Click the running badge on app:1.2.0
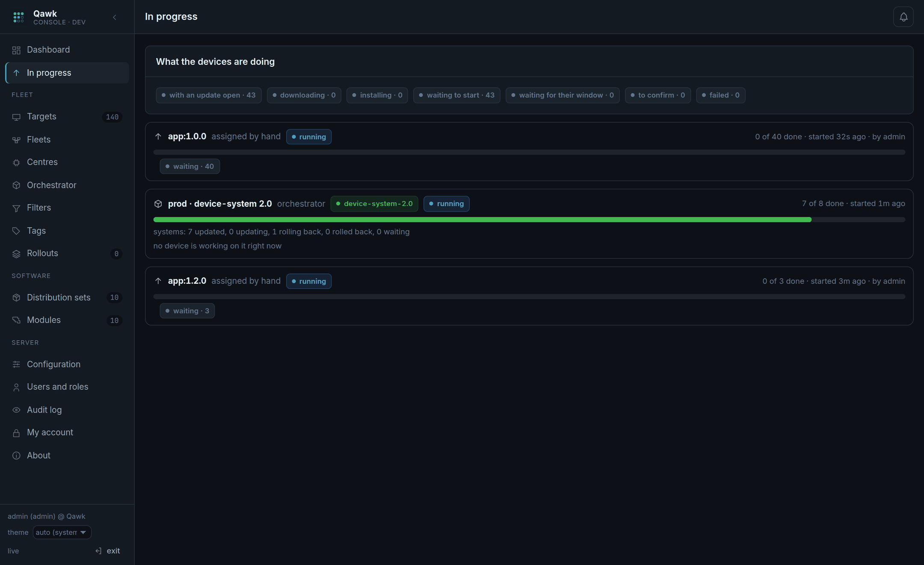This screenshot has height=565, width=924. coord(308,281)
